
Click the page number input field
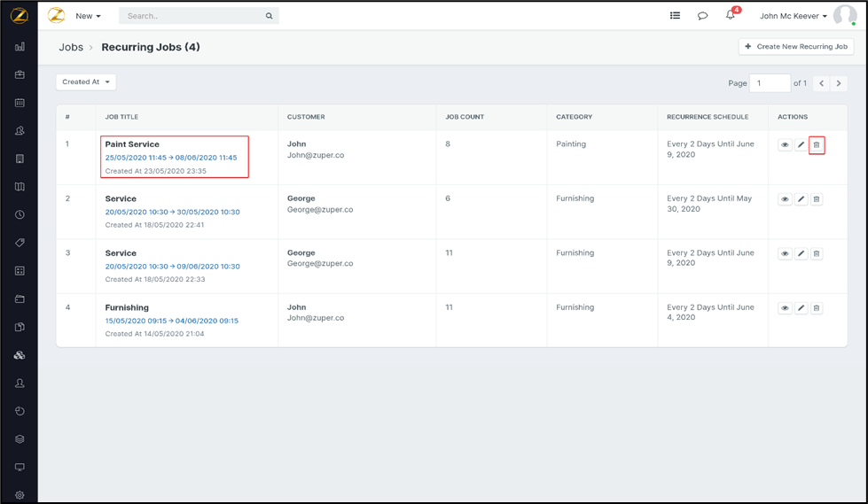tap(769, 83)
